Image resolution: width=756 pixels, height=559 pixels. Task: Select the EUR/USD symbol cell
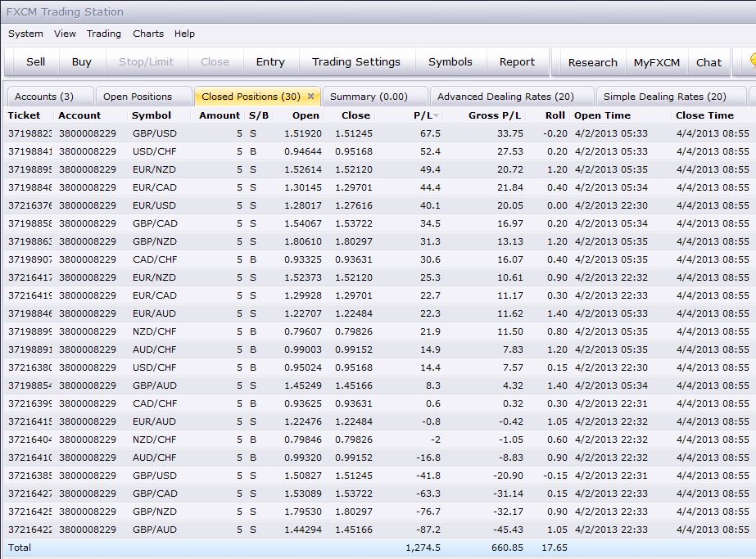click(155, 205)
